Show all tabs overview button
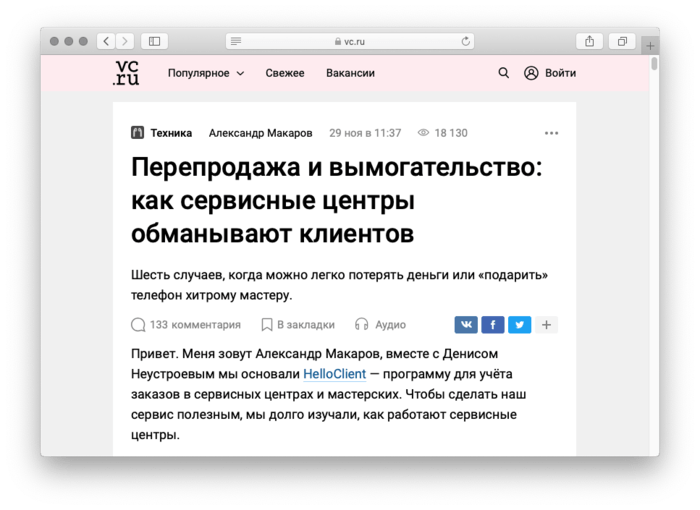 [622, 42]
